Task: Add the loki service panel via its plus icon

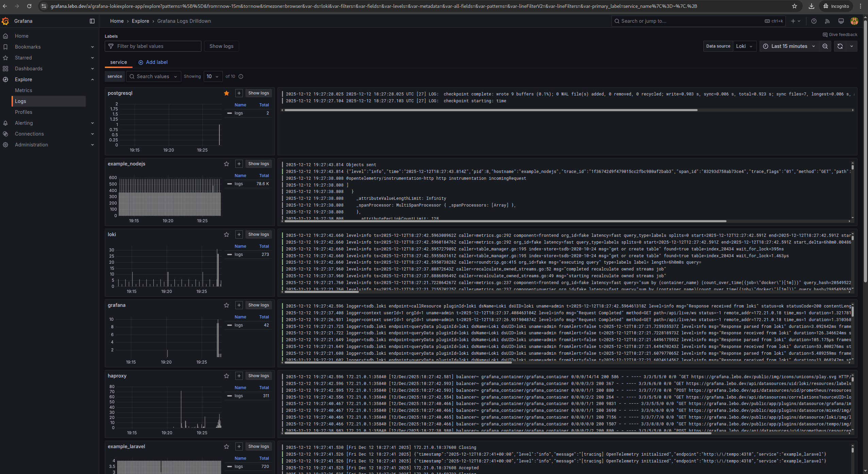Action: [239, 234]
